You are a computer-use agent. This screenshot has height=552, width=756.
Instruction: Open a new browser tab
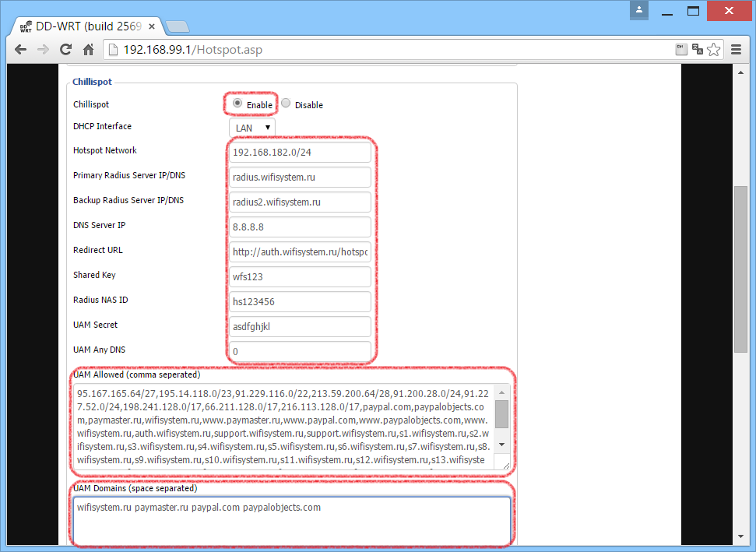(x=177, y=26)
